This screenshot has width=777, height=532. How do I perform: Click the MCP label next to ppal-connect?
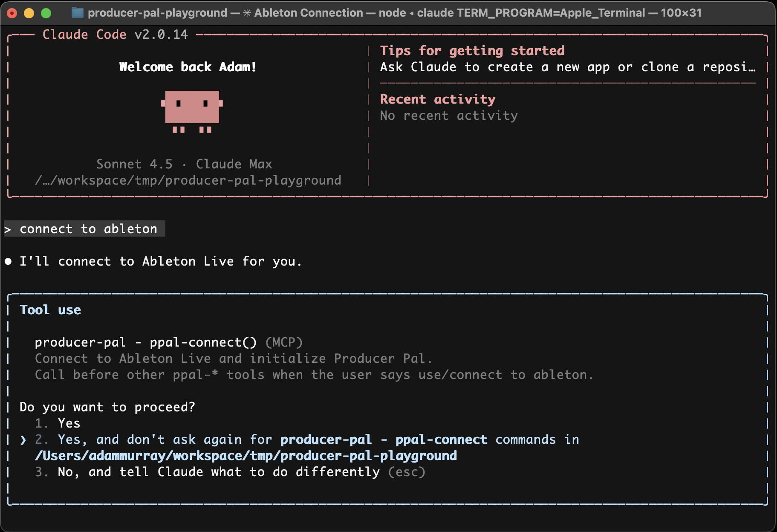(283, 342)
